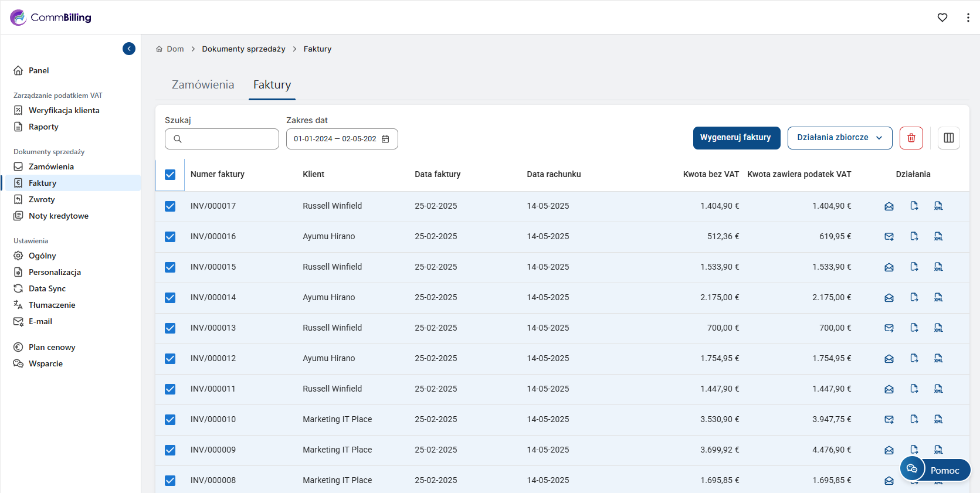980x493 pixels.
Task: Switch to the Zamówienia tab
Action: (202, 85)
